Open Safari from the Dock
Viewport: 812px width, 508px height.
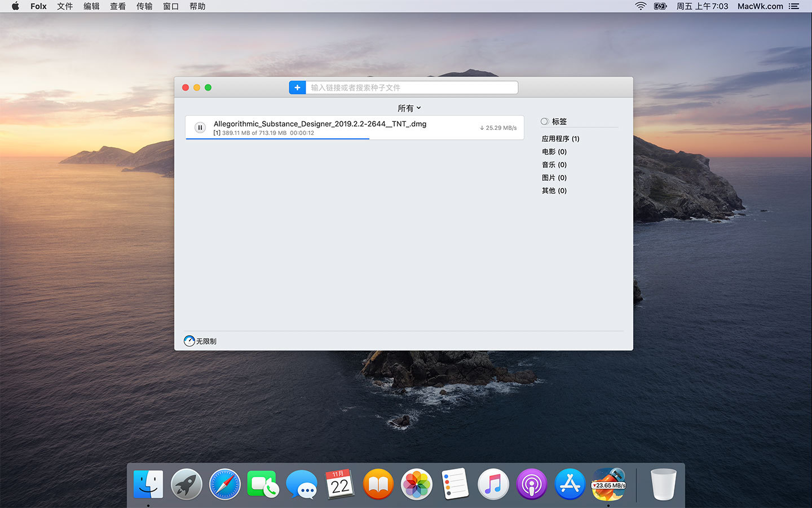pos(225,484)
